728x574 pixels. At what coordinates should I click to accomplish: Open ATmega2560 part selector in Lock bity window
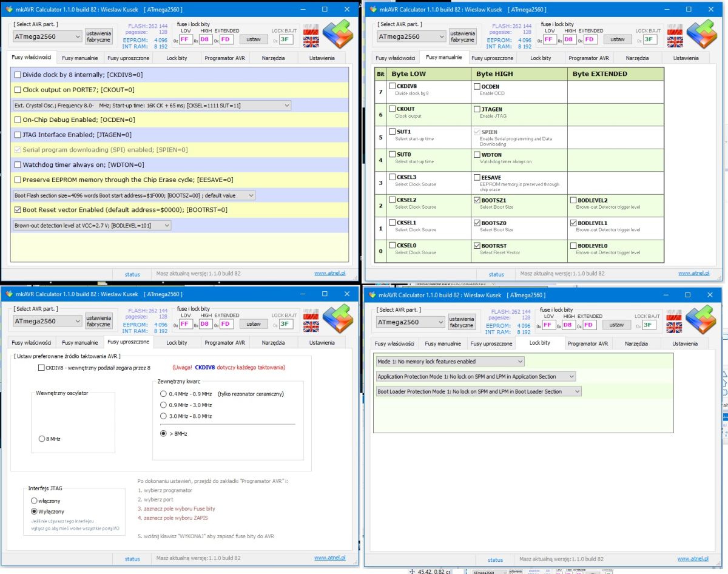(409, 322)
